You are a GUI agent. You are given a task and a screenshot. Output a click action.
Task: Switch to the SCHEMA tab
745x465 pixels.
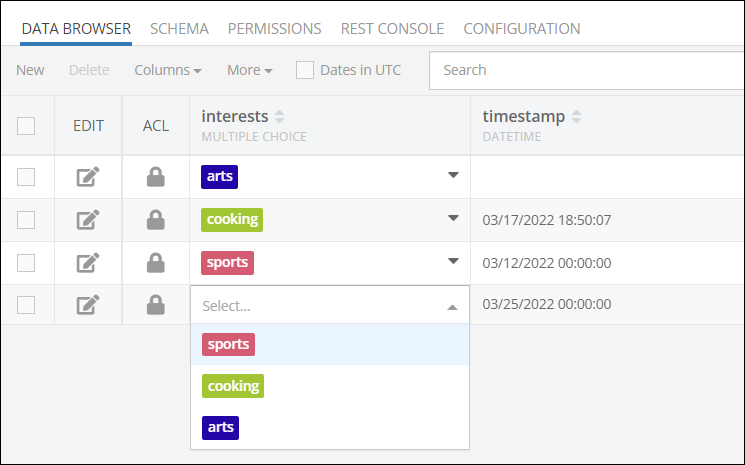tap(179, 28)
